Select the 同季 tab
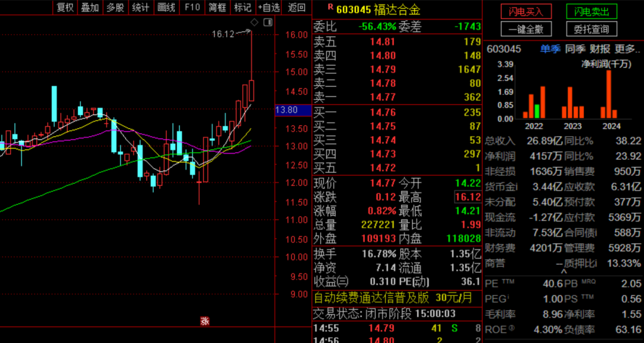 [x=575, y=50]
